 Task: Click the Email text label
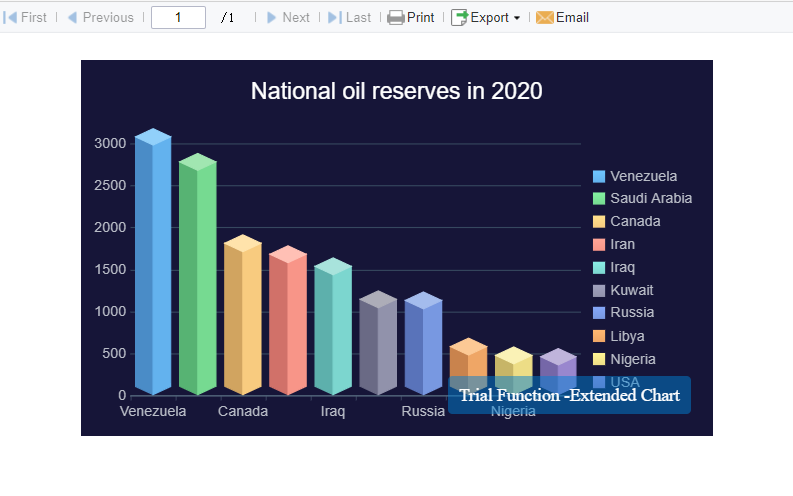[x=572, y=18]
